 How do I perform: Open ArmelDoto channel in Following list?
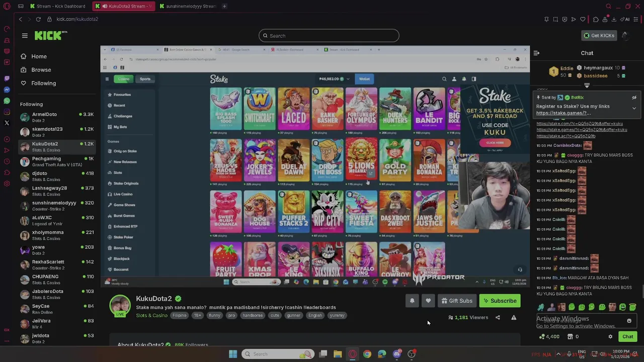56,117
